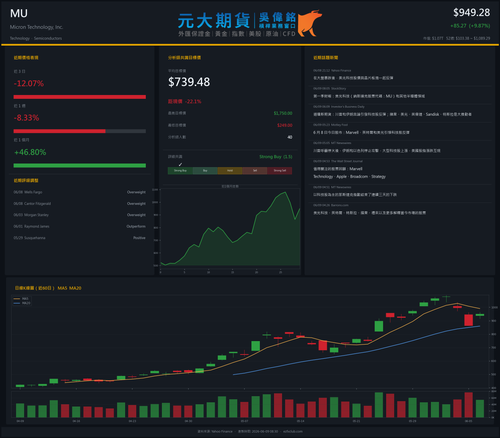Click the green area price trend chart

[x=230, y=229]
